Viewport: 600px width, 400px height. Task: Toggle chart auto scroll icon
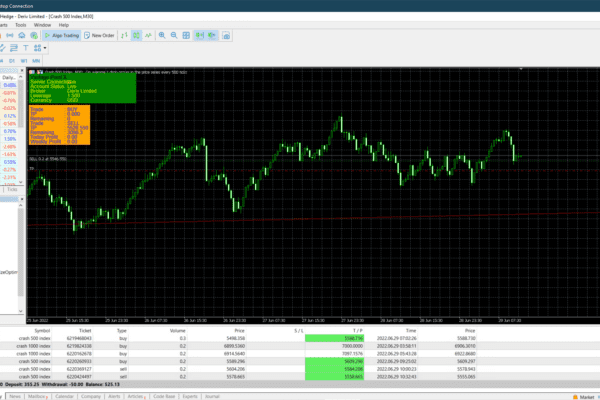pyautogui.click(x=199, y=36)
